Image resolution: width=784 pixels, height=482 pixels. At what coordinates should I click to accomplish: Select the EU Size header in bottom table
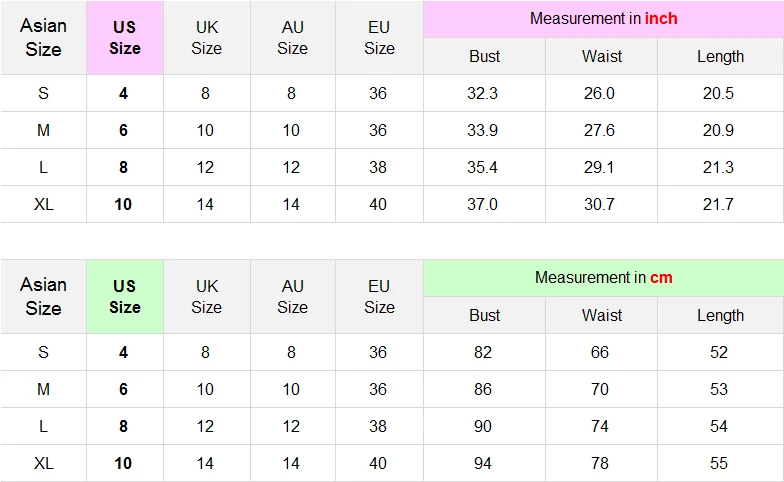[x=380, y=296]
